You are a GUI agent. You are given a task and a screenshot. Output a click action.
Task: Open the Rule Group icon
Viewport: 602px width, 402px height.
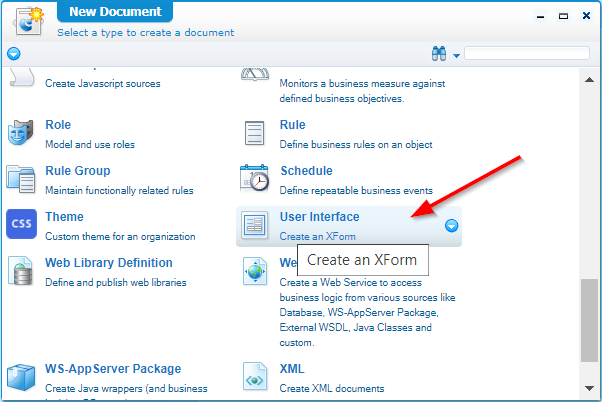[21, 178]
